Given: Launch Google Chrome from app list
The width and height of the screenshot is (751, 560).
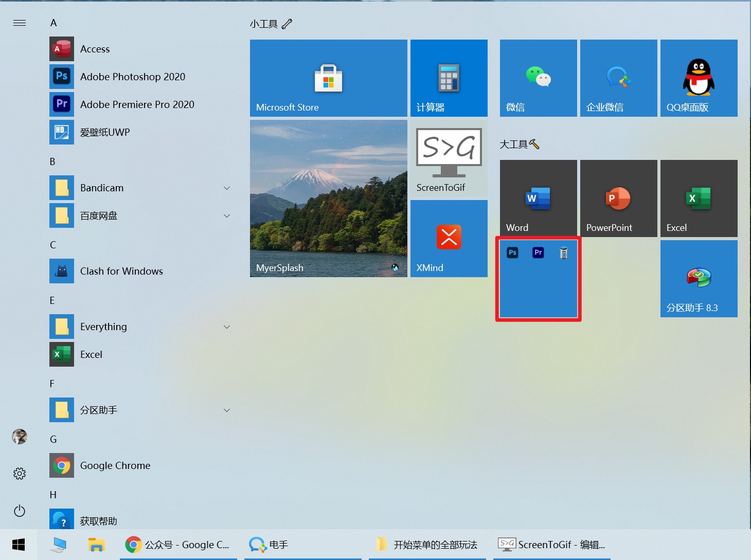Looking at the screenshot, I should pos(140,465).
